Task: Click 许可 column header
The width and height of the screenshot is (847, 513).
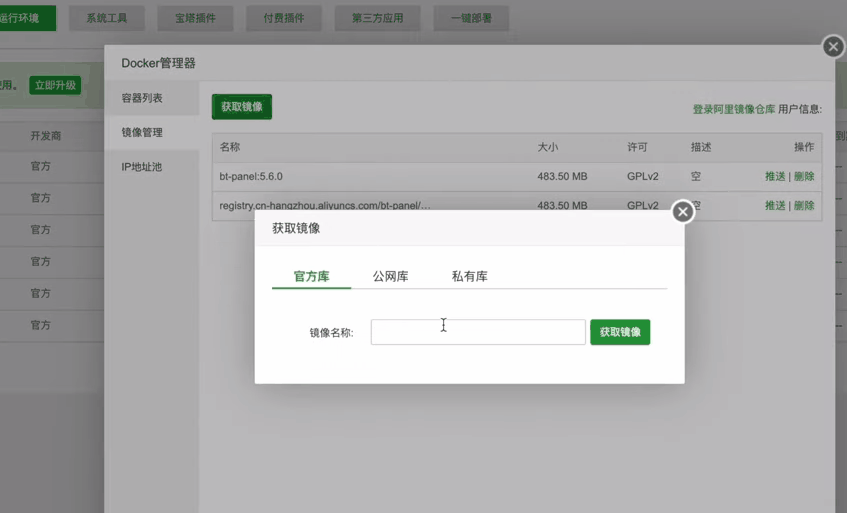Action: coord(637,147)
